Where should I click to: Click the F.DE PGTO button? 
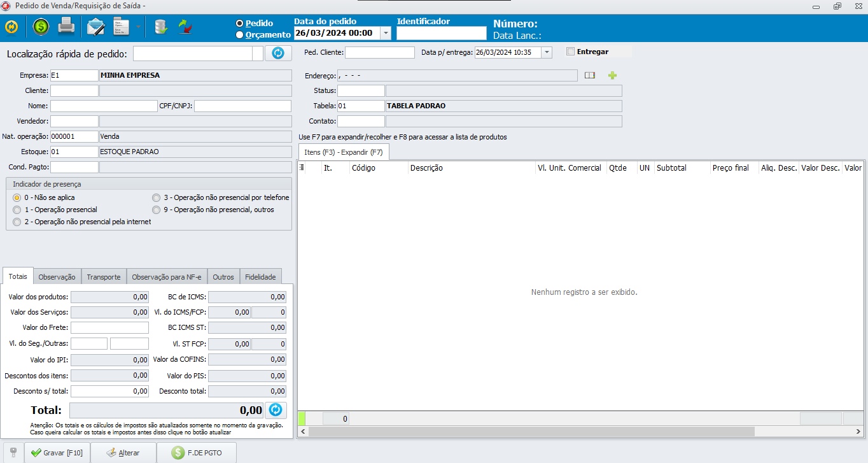pos(197,453)
